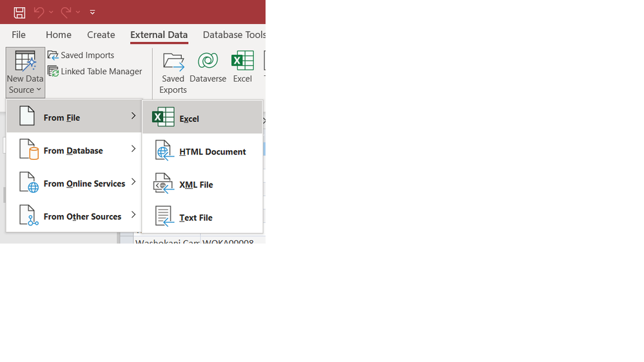Select XML File import option
Viewport: 644px width, 362px height.
point(202,184)
